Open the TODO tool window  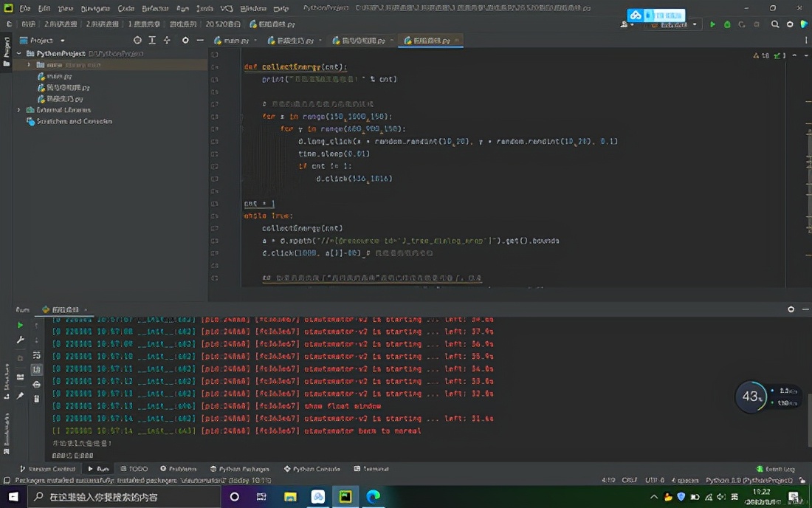tap(135, 468)
